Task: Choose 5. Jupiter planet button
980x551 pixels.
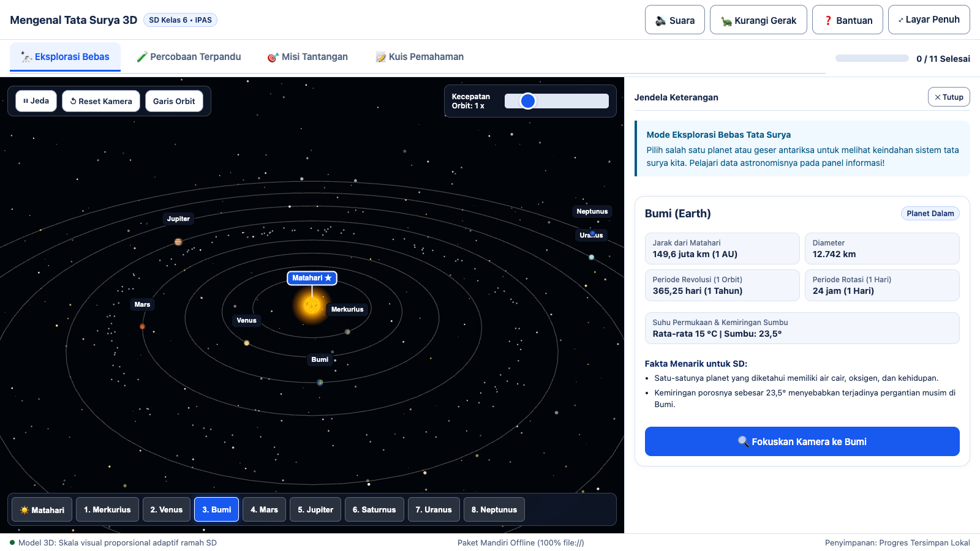Action: [x=315, y=509]
